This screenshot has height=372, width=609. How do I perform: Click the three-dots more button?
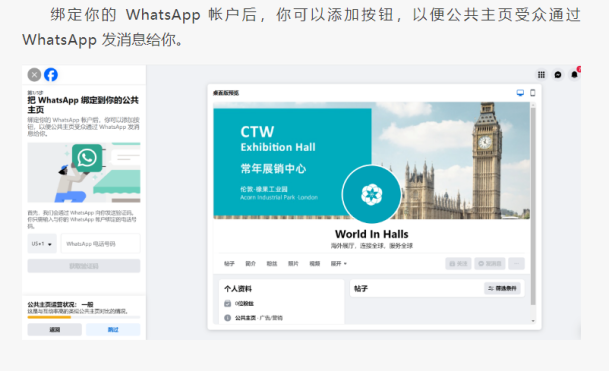tap(517, 264)
